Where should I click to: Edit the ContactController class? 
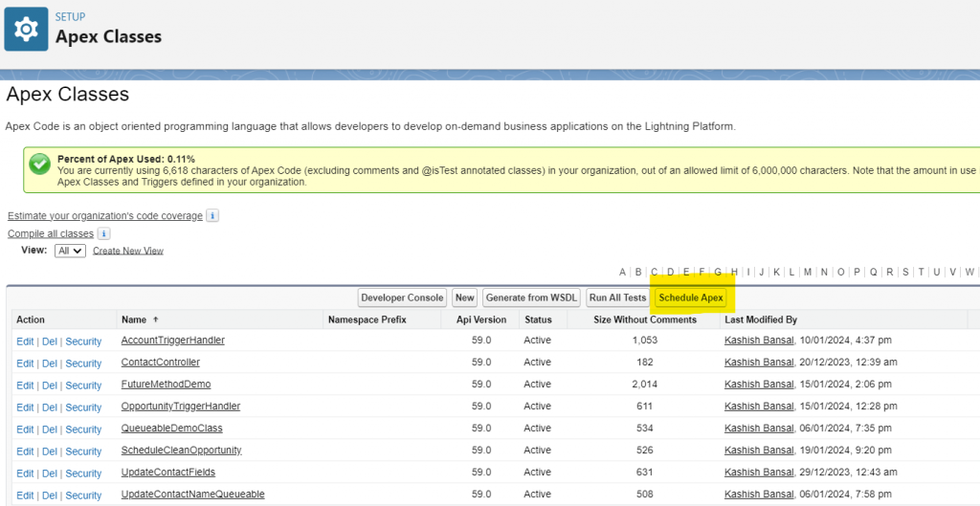[x=25, y=363]
